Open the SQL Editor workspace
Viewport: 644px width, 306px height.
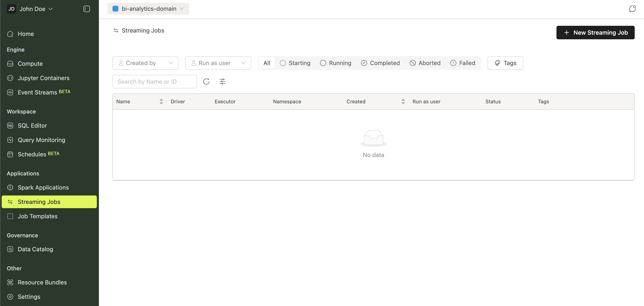click(32, 126)
